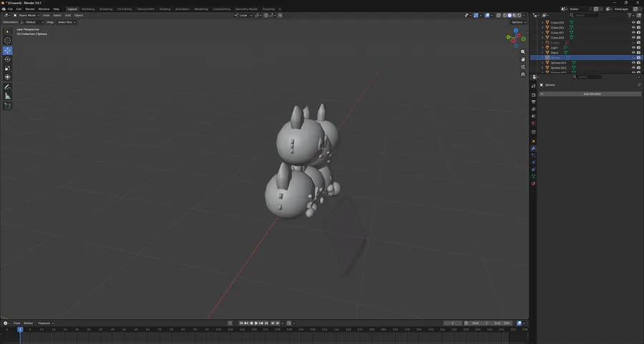Screen dimensions: 644x344
Task: Switch to the Sculpting workspace tab
Action: (106, 9)
